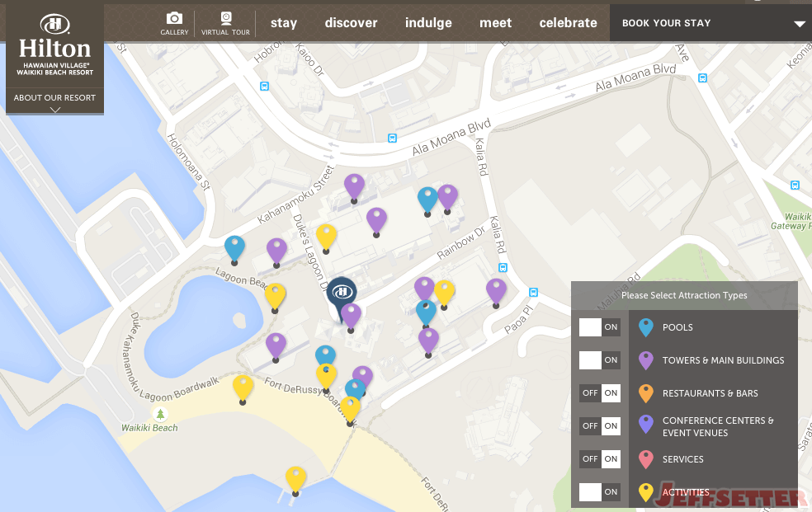
Task: Click bus stop icon near Paoa Pl
Action: (x=533, y=292)
